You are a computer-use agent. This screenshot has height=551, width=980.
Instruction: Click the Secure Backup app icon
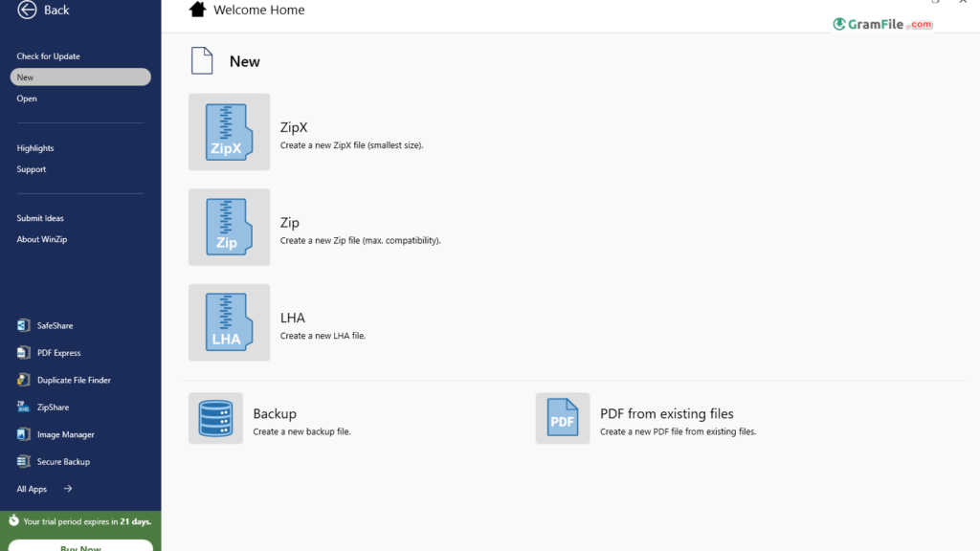point(23,462)
